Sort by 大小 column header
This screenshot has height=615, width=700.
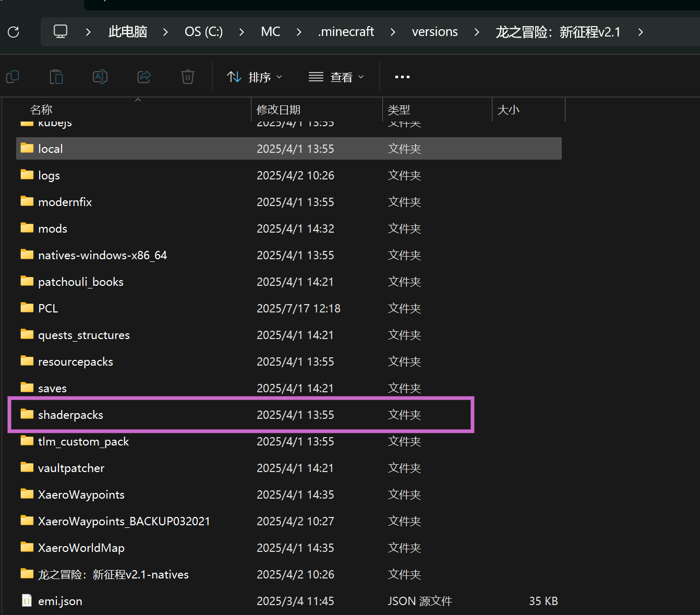[509, 110]
